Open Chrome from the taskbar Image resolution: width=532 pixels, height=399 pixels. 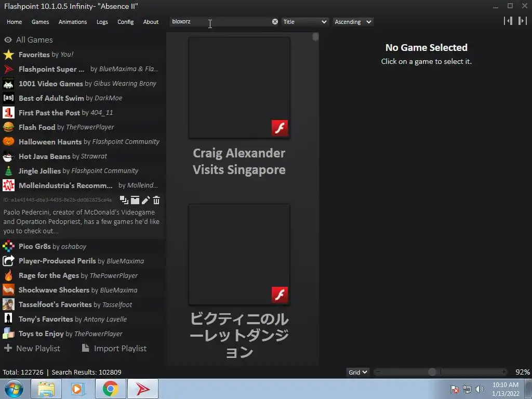click(x=111, y=389)
